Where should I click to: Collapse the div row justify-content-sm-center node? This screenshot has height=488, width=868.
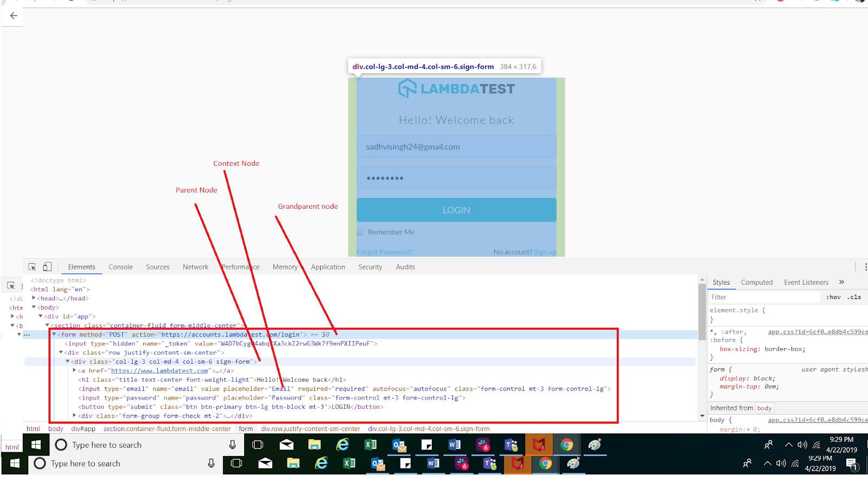(61, 352)
